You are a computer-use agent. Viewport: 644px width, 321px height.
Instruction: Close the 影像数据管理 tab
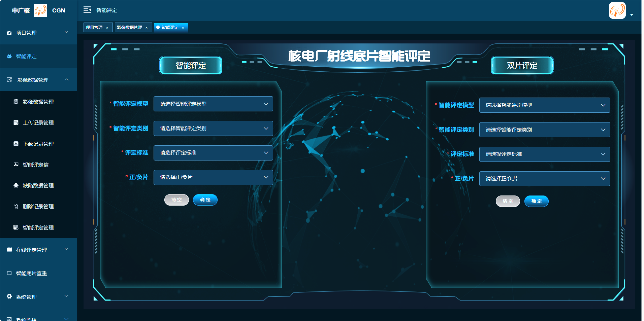coord(147,28)
